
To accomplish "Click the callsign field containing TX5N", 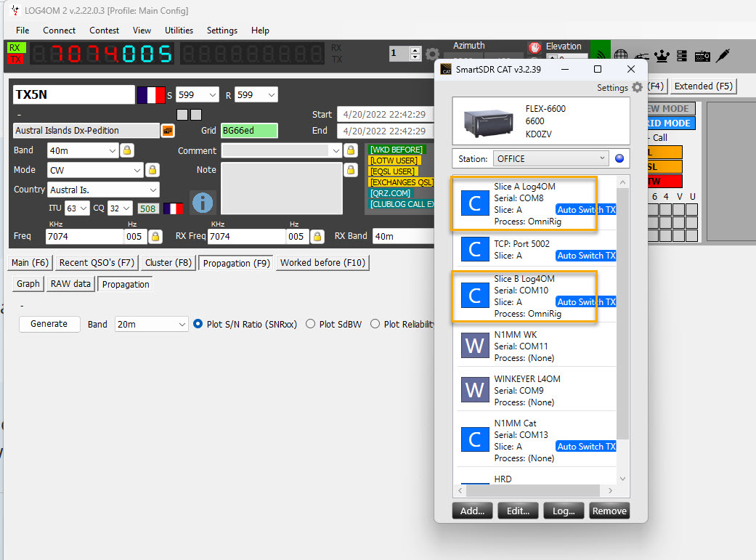I will pyautogui.click(x=74, y=94).
